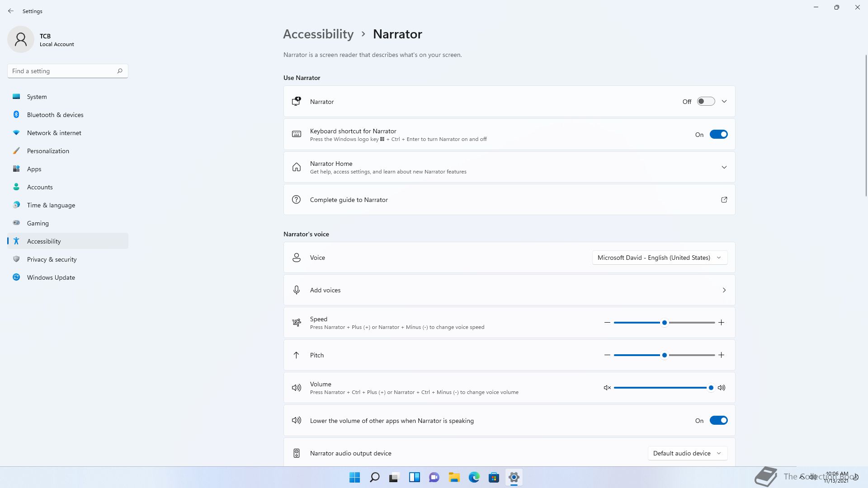Click Accessibility breadcrumb link
The width and height of the screenshot is (868, 488).
[318, 34]
